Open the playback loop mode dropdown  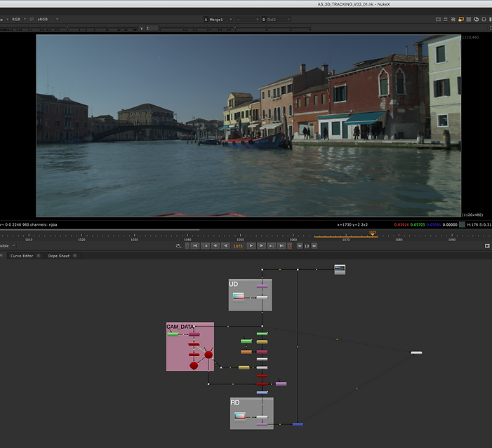pos(179,246)
